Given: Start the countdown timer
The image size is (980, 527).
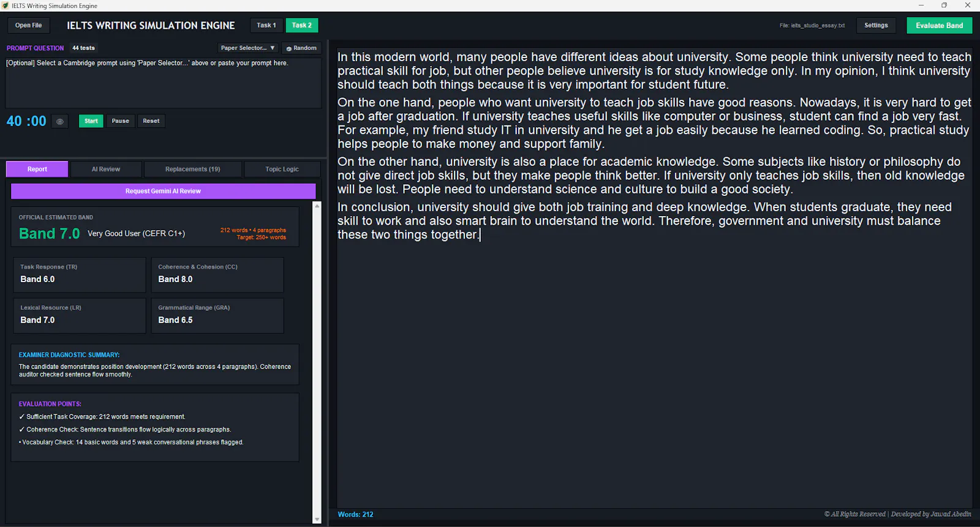Looking at the screenshot, I should [91, 121].
